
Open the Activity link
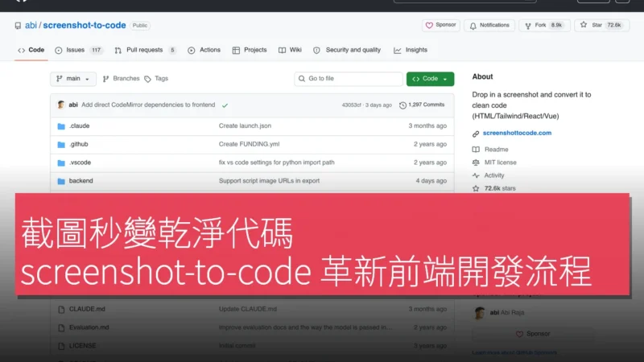pos(494,175)
